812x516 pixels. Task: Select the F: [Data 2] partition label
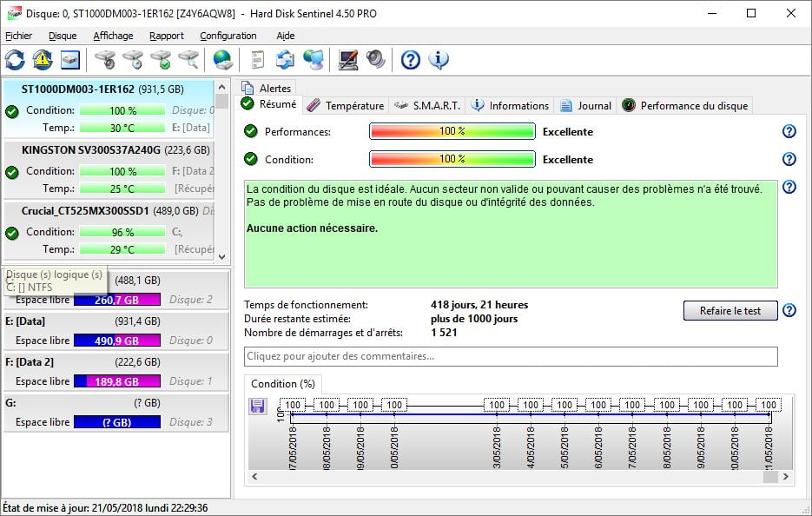click(30, 362)
